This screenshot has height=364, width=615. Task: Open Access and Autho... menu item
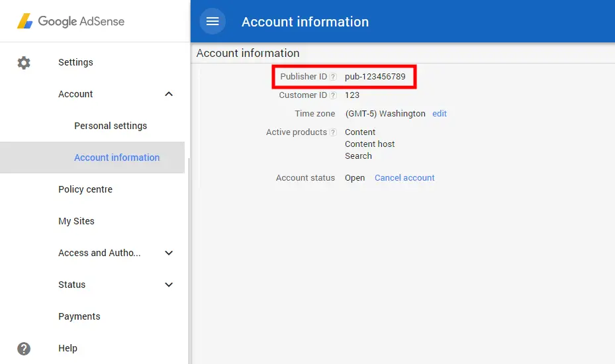point(99,253)
